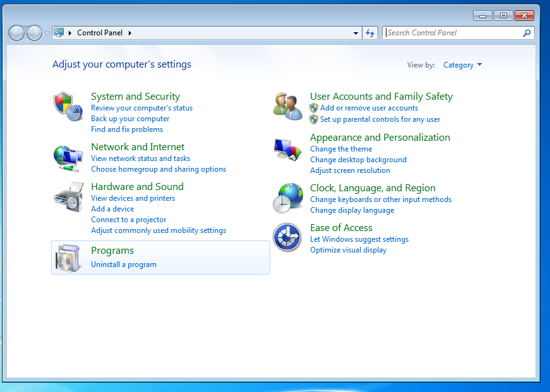
Task: Open Review your computer's status
Action: 141,108
